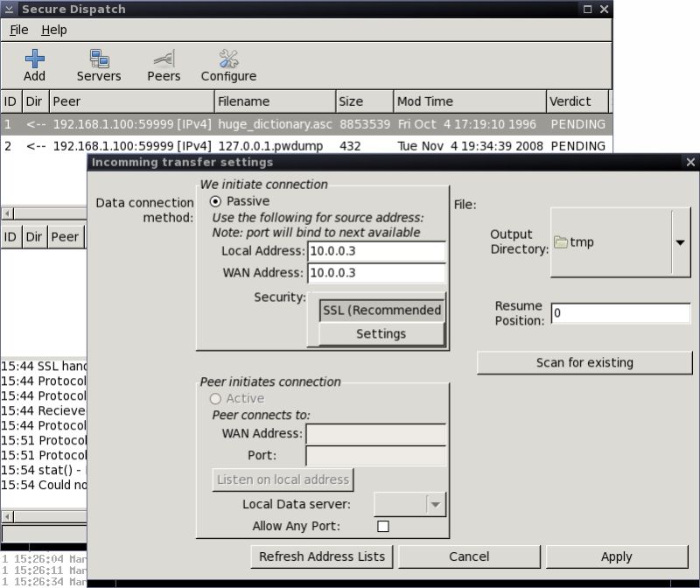Maximize the Secure Dispatch window
Screen dimensions: 700x588
coord(587,9)
